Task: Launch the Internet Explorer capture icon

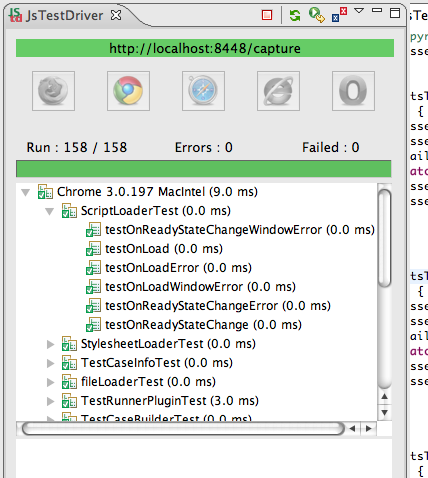Action: pos(278,91)
